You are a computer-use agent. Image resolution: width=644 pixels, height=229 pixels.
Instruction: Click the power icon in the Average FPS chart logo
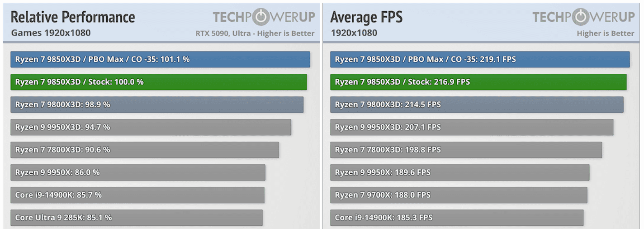coord(579,17)
